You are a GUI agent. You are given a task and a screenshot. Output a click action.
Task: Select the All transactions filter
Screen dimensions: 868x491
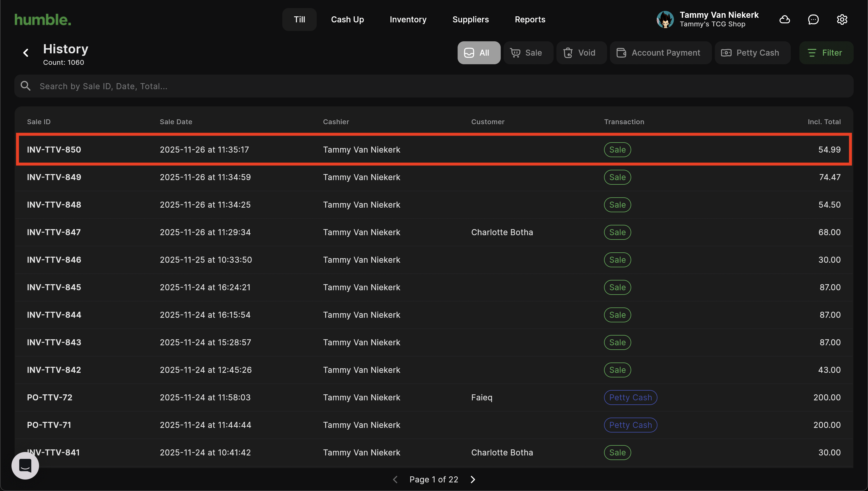pos(478,53)
